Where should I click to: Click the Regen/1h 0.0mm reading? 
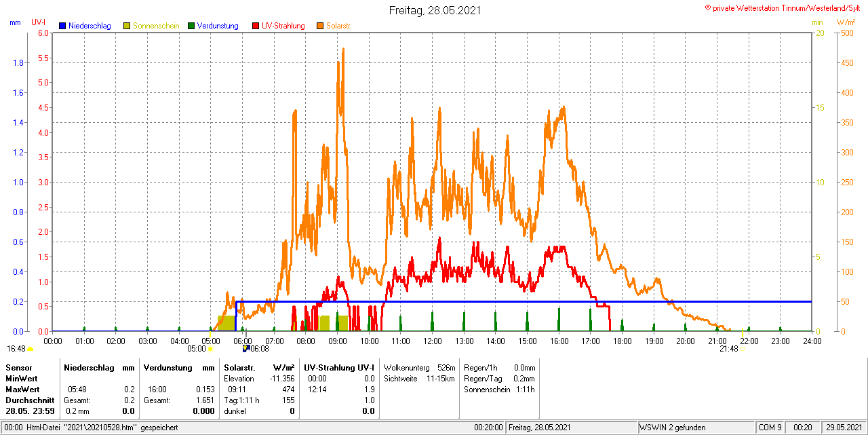pos(500,367)
